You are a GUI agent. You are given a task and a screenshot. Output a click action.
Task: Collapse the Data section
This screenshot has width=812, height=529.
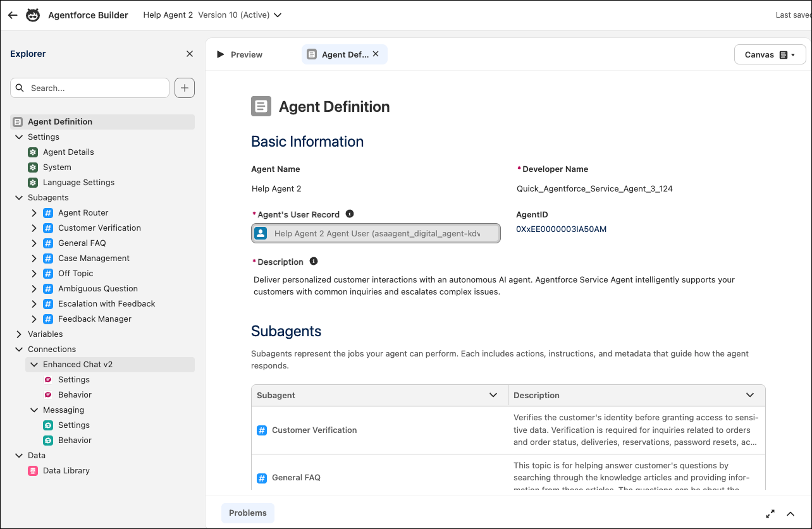[18, 456]
